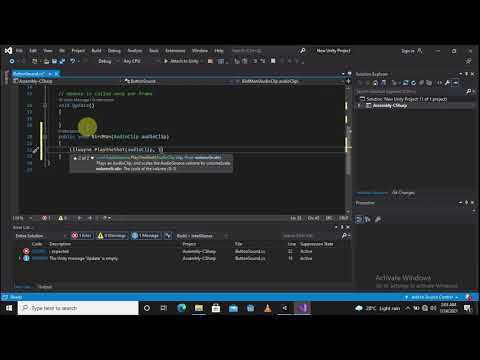
Task: Open the View menu
Action: (48, 51)
